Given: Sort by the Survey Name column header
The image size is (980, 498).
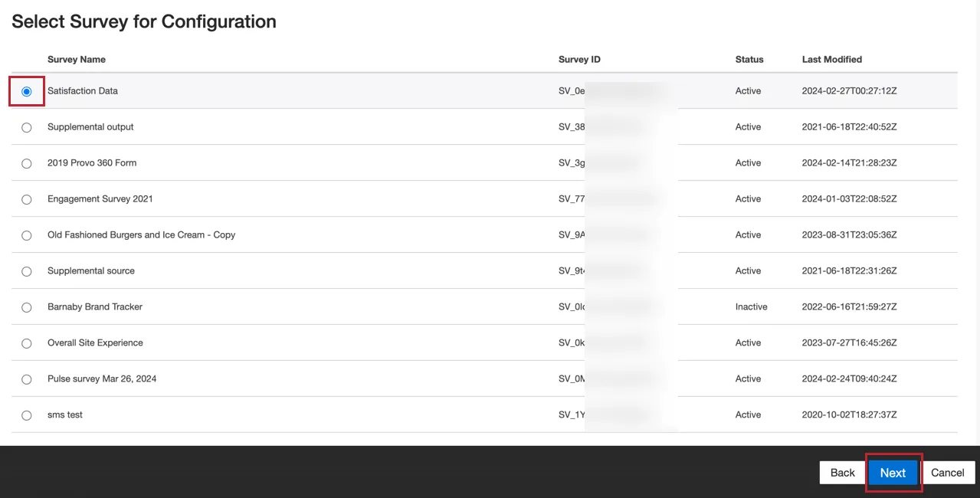Looking at the screenshot, I should pyautogui.click(x=74, y=59).
